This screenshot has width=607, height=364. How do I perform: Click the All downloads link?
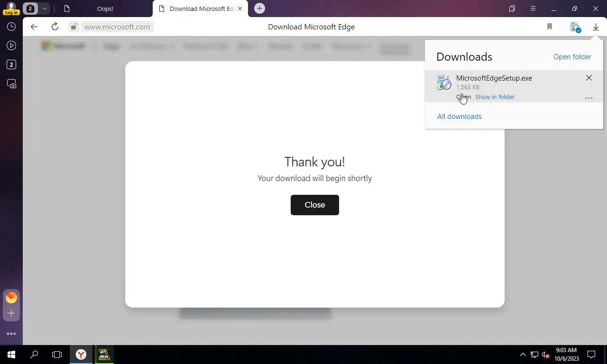pos(459,116)
